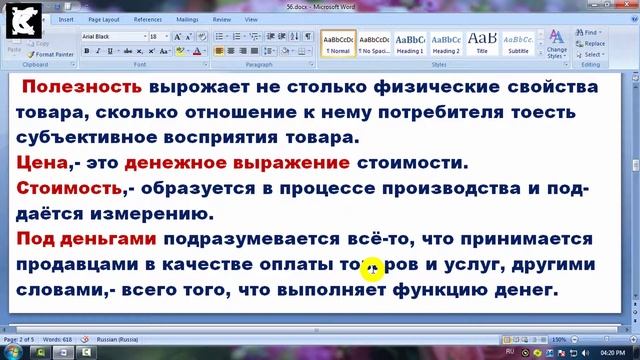Click Shrink Font icon
Viewport: 640px width, 360px height.
point(189,37)
